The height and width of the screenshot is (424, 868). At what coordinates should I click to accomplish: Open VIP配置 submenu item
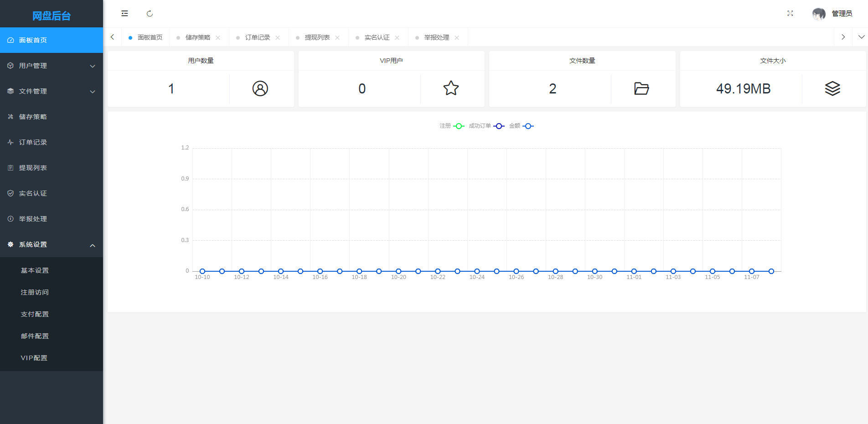tap(52, 358)
